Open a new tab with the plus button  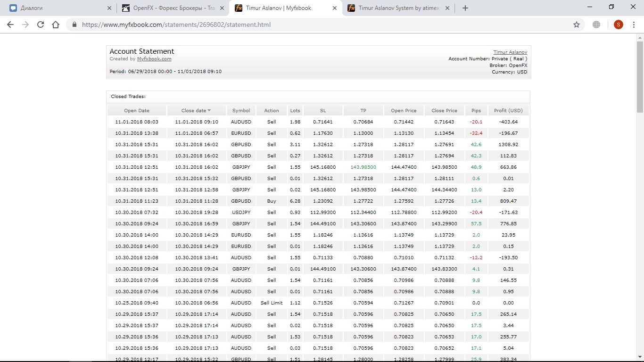465,8
